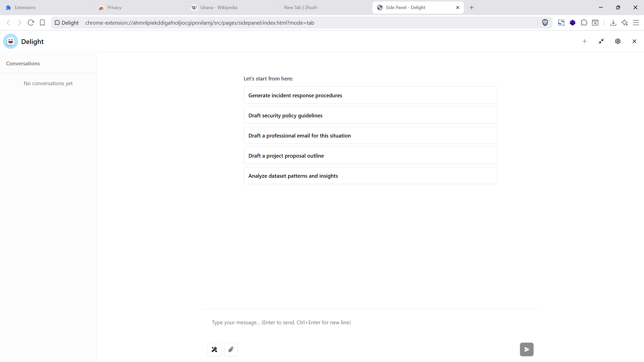
Task: Reload the page with refresh icon
Action: pyautogui.click(x=31, y=23)
